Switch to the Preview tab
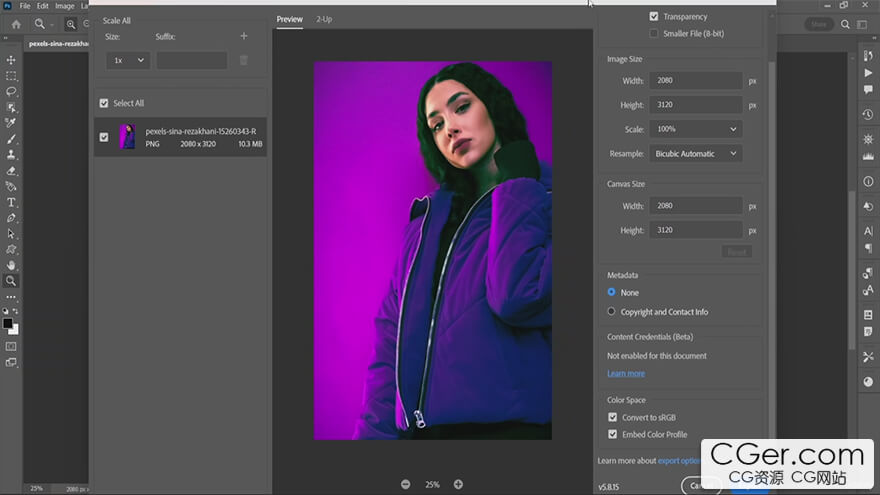 point(290,19)
